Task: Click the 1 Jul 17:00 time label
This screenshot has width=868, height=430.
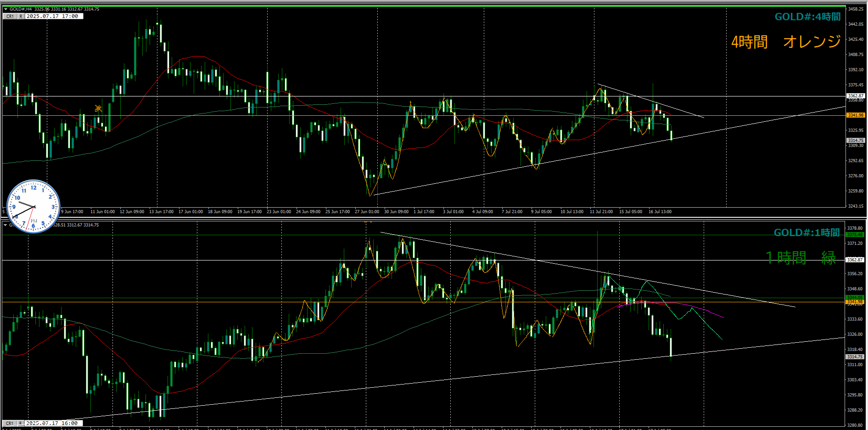Action: (424, 212)
